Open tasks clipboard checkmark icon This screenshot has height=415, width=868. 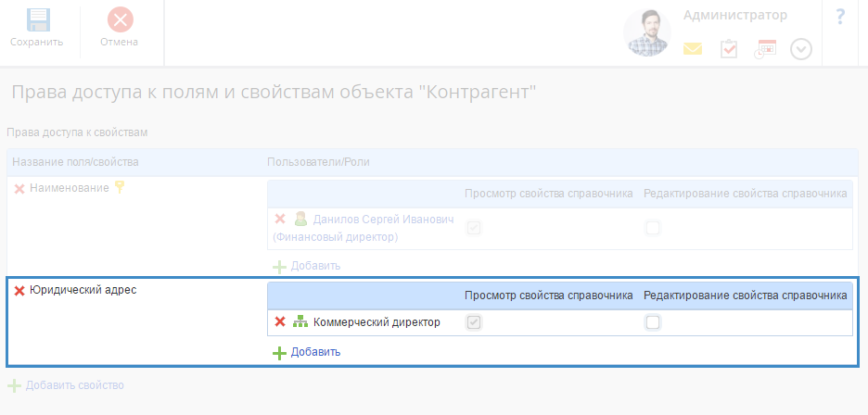tap(729, 49)
